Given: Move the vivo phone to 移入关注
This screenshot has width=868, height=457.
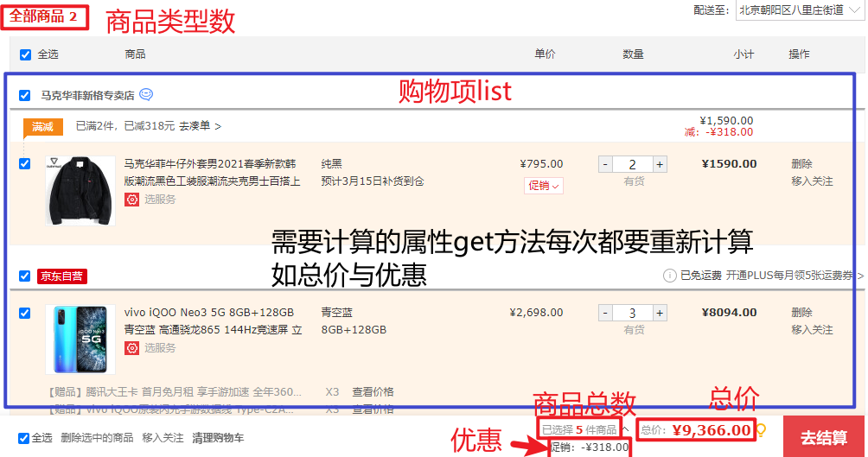Looking at the screenshot, I should [812, 330].
